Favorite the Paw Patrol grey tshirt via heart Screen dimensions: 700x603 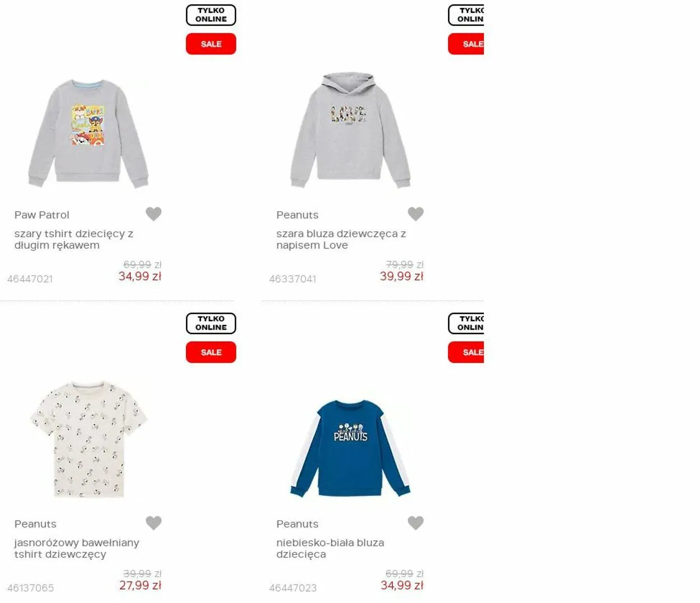tap(153, 214)
